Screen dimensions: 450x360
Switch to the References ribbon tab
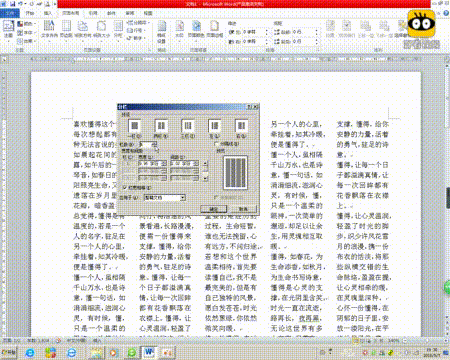pos(93,13)
